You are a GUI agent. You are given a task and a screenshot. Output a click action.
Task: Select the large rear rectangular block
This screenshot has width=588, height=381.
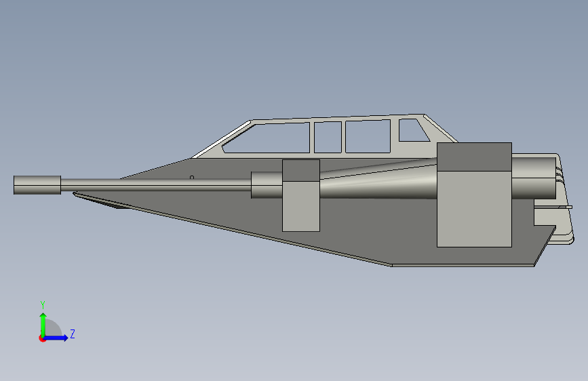(x=474, y=195)
